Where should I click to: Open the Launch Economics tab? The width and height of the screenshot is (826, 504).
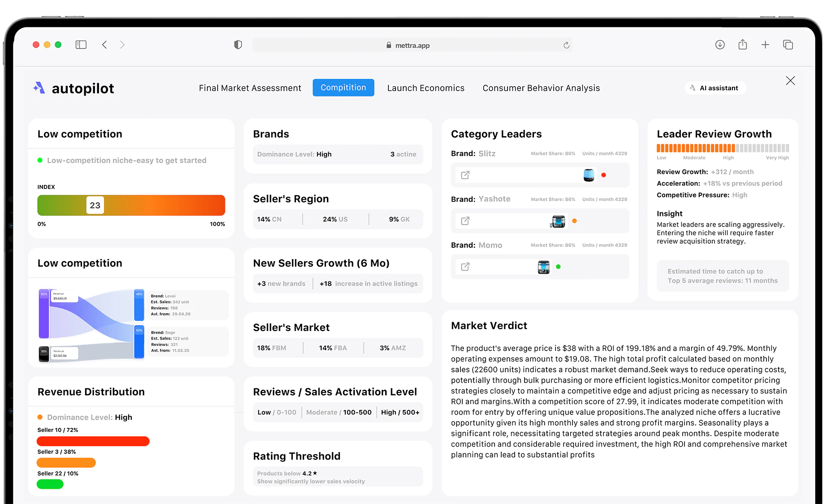click(x=426, y=88)
